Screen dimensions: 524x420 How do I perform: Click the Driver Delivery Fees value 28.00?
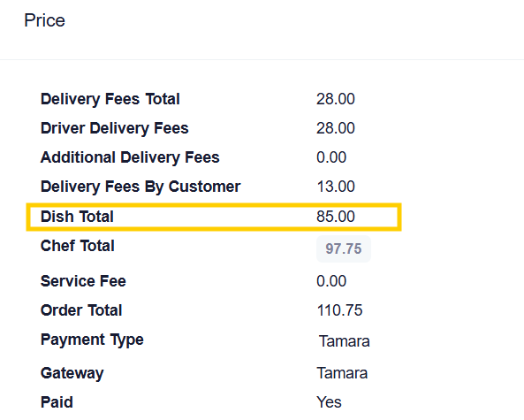click(x=336, y=128)
